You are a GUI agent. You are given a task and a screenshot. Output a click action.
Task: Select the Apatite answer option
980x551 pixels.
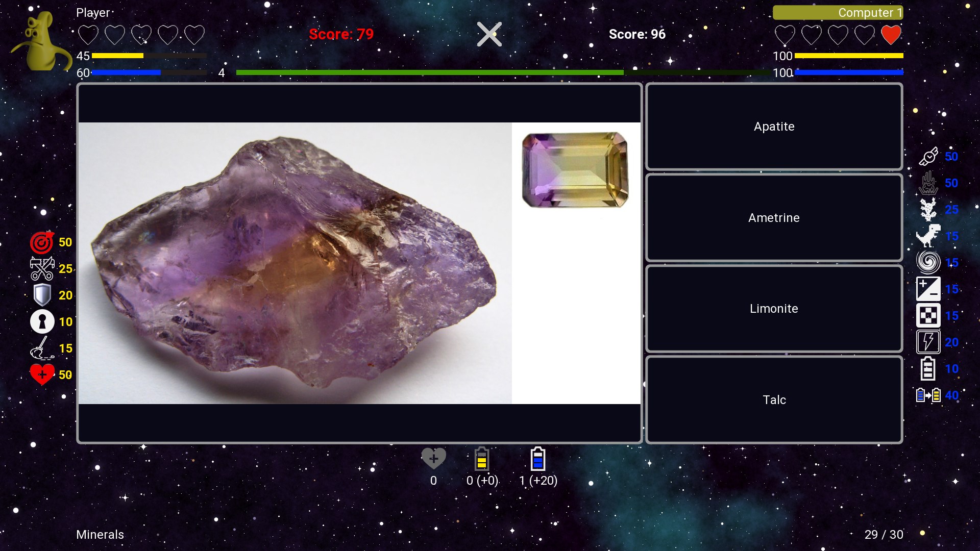point(774,127)
